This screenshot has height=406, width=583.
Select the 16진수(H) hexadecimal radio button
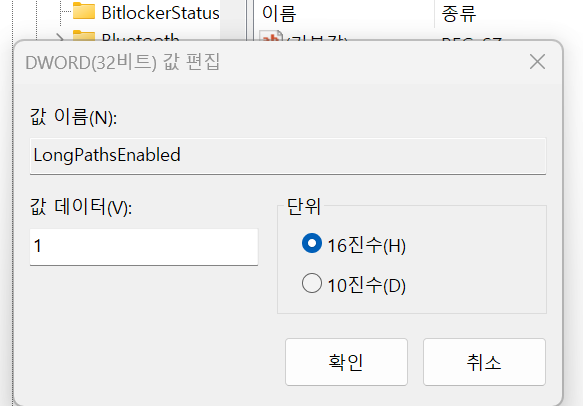[312, 243]
